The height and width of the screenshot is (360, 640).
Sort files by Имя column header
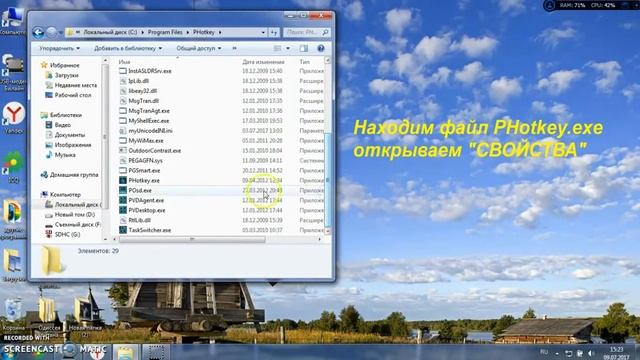pyautogui.click(x=124, y=62)
